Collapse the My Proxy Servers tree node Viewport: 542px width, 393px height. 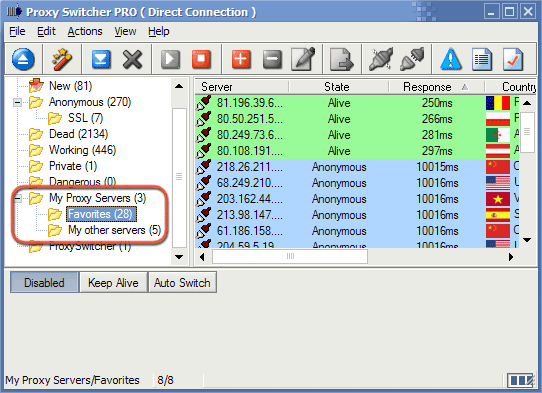point(17,198)
